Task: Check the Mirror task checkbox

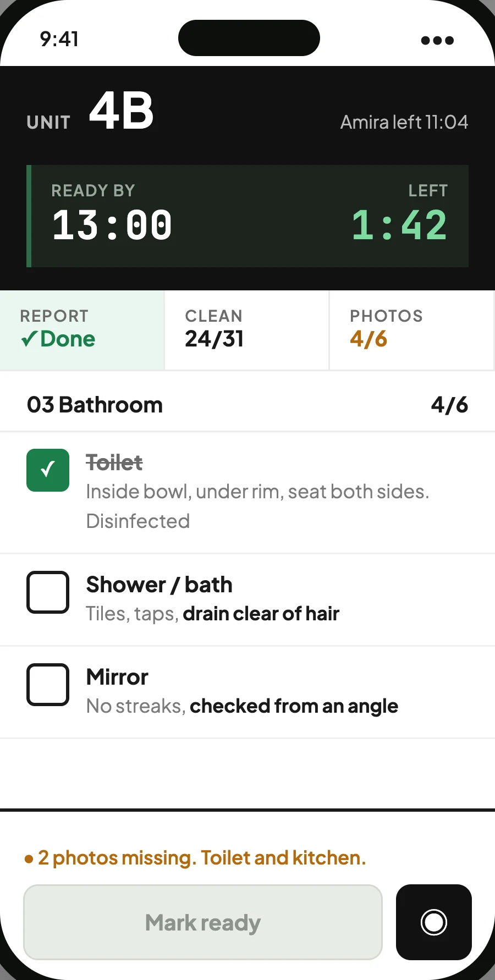Action: (48, 685)
